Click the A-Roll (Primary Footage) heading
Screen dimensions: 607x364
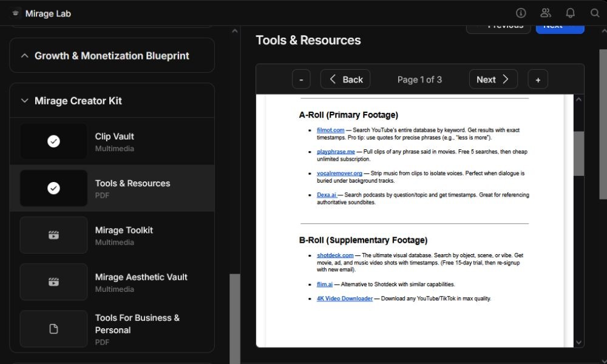(348, 115)
